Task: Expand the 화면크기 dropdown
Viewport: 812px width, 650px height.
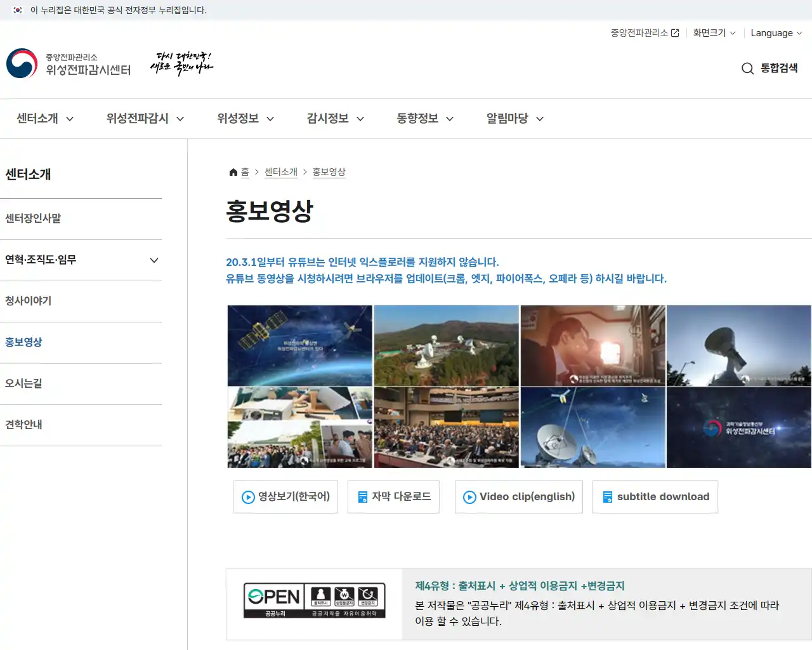Action: click(714, 33)
